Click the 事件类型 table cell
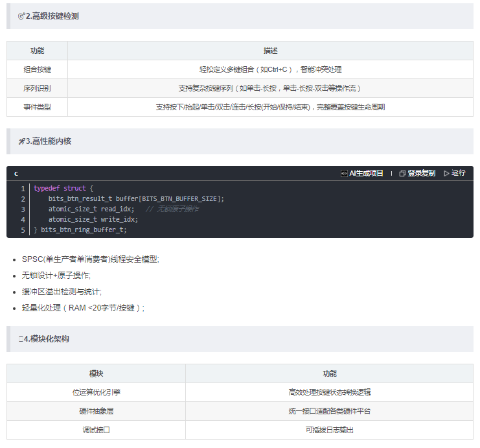Screen dimensions: 480x448 pyautogui.click(x=37, y=107)
